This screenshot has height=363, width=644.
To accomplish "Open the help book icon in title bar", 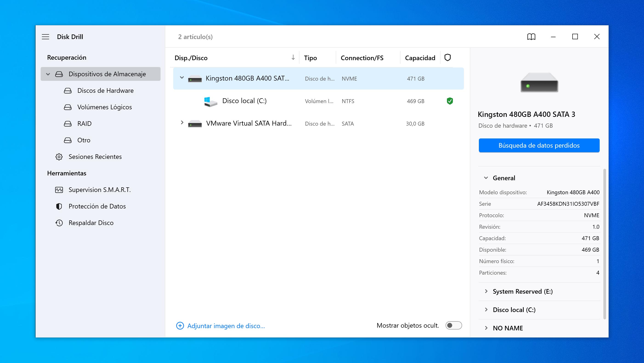I will click(x=531, y=37).
